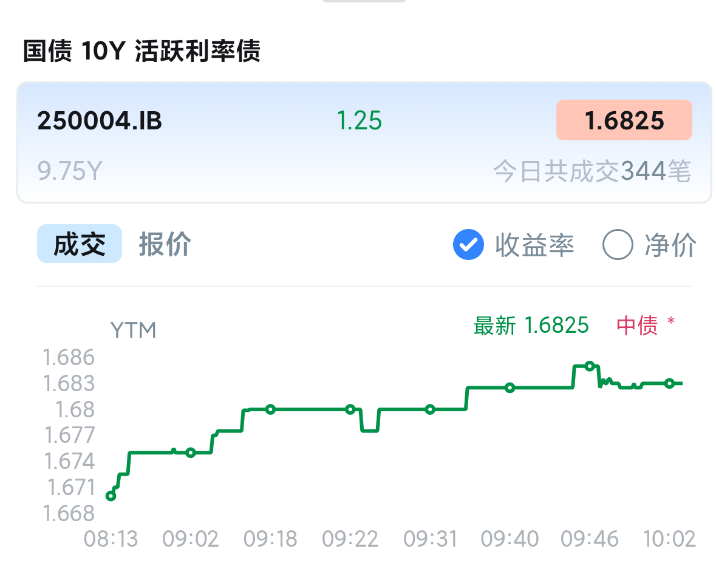The height and width of the screenshot is (588, 716).
Task: Click the 1.668 axis value
Action: (69, 513)
